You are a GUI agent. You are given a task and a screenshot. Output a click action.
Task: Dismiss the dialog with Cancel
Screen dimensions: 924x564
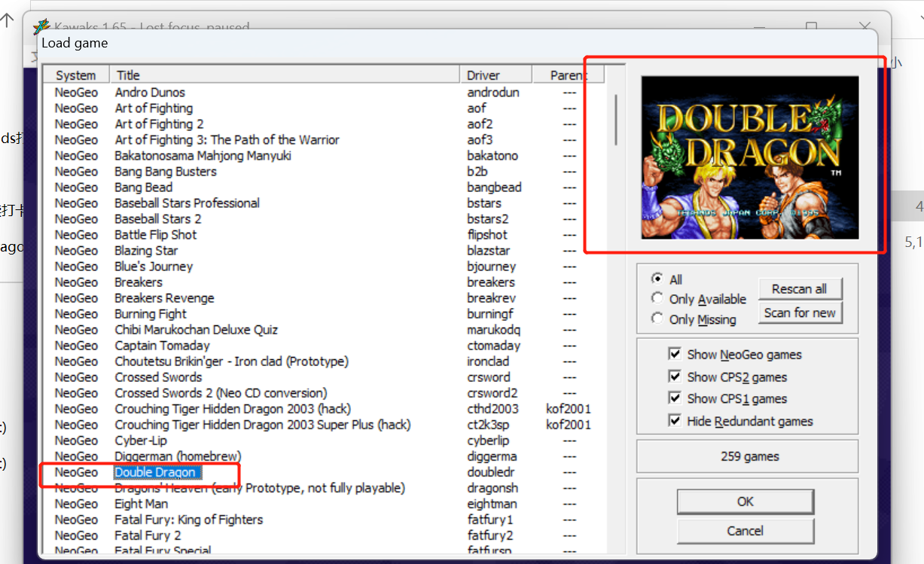(745, 531)
